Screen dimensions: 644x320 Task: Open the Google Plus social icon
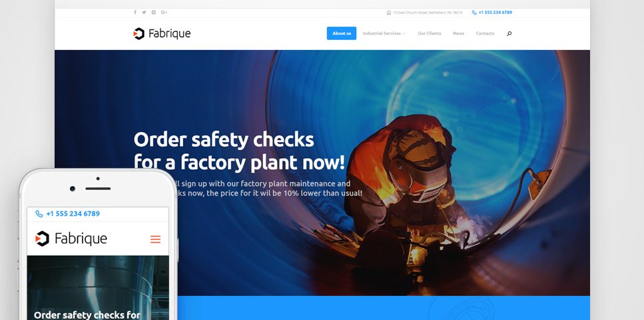(x=164, y=13)
